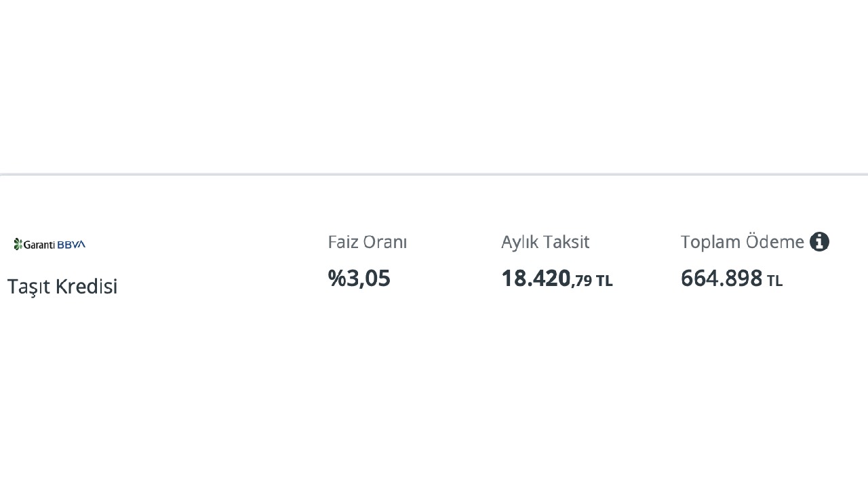Open the Taşıt Kredisi loan title
This screenshot has width=868, height=488.
pyautogui.click(x=62, y=286)
